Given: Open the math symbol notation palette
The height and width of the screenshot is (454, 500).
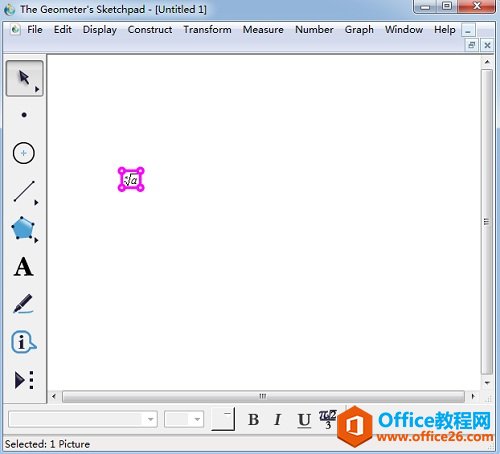Looking at the screenshot, I should pyautogui.click(x=328, y=419).
